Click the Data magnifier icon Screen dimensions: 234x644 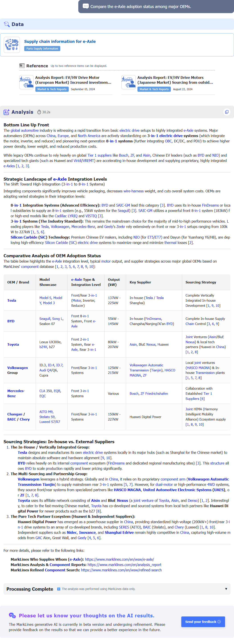coord(7,24)
